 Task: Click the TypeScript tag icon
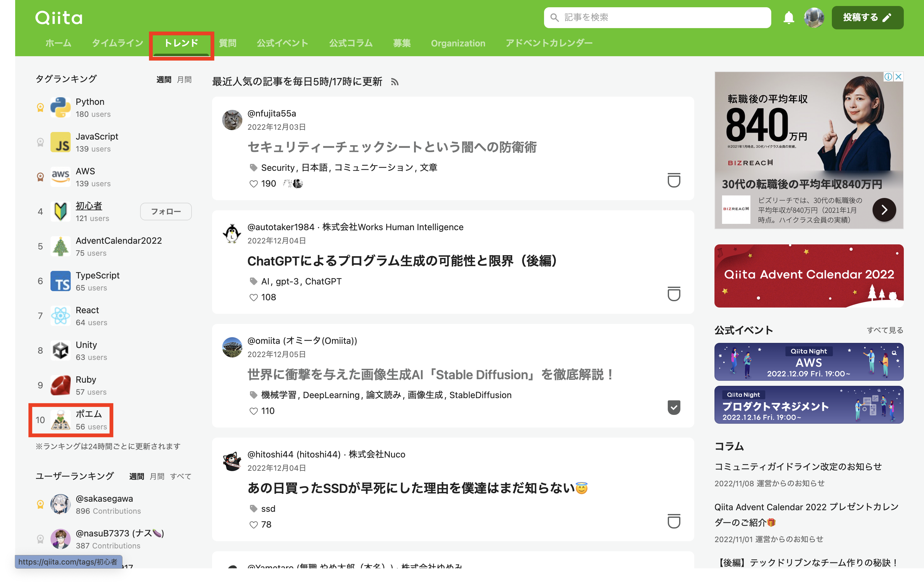click(x=60, y=281)
